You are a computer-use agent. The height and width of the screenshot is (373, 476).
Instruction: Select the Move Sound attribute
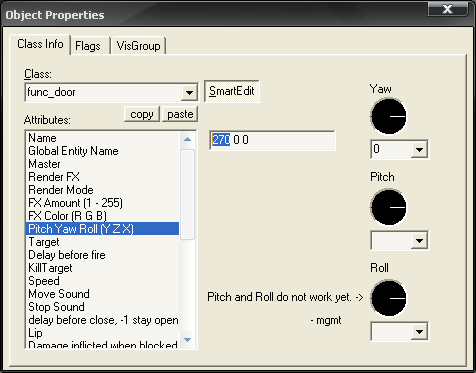pos(103,294)
